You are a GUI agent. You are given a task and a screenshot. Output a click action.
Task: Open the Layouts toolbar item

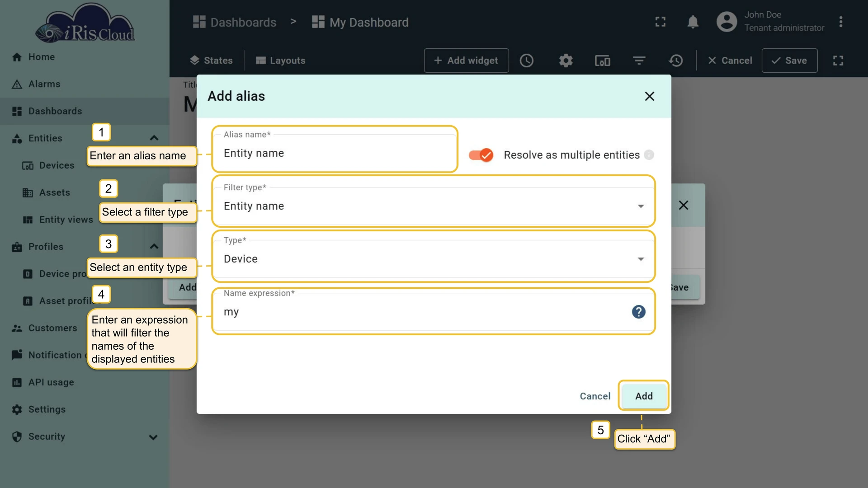click(280, 61)
